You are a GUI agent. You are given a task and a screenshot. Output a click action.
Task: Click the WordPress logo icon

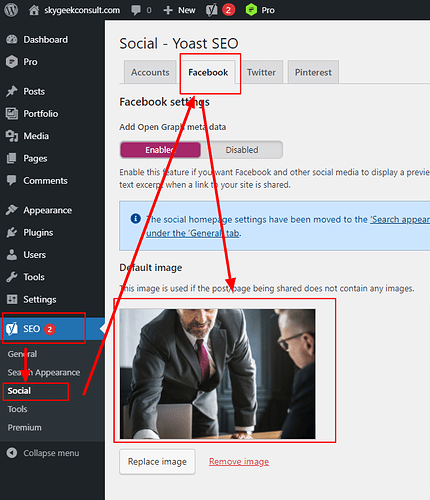11,10
